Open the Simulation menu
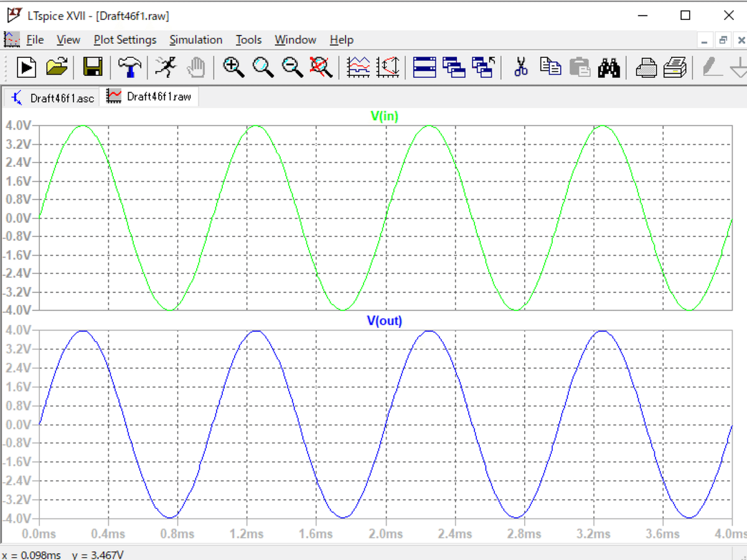Screen dimensions: 747x560 coord(196,40)
